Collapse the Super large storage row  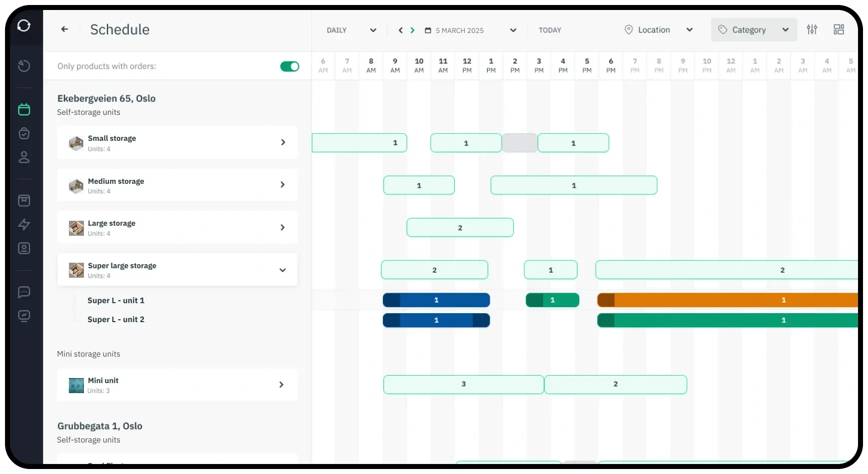point(283,270)
